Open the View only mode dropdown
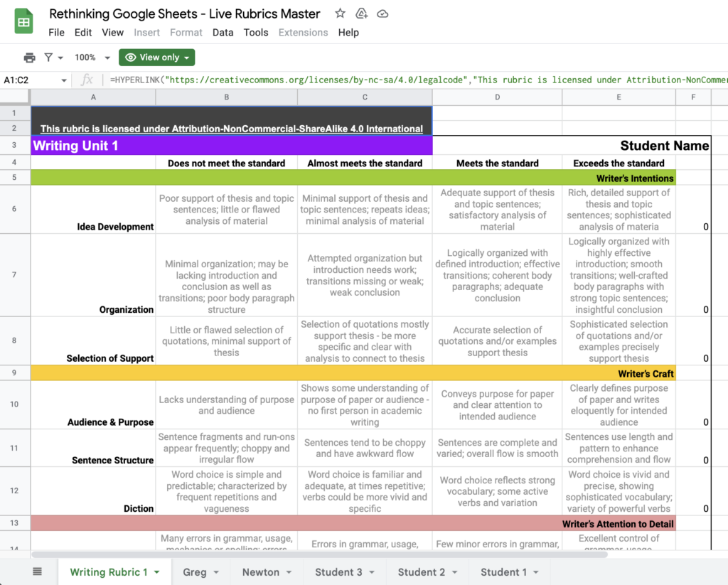The height and width of the screenshot is (585, 728). coord(157,58)
